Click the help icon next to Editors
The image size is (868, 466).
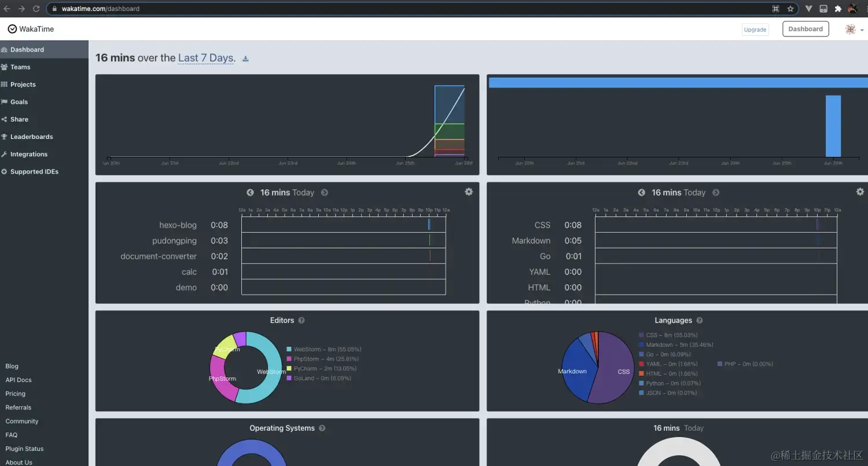[301, 321]
